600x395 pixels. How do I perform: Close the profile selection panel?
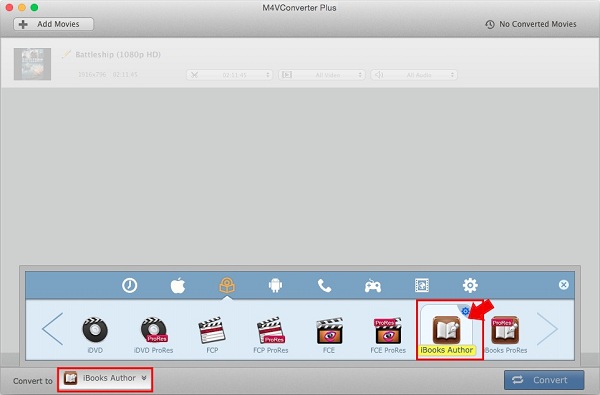[x=564, y=285]
